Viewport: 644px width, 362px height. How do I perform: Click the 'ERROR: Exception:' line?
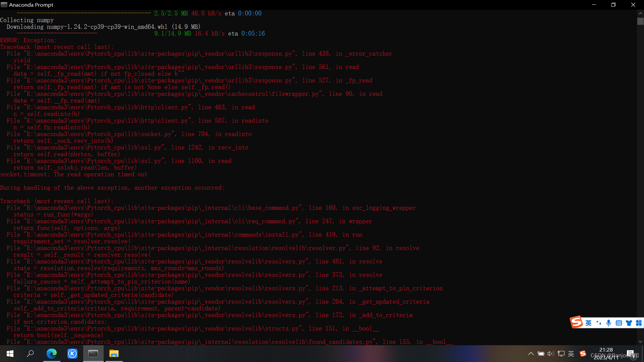coord(29,40)
